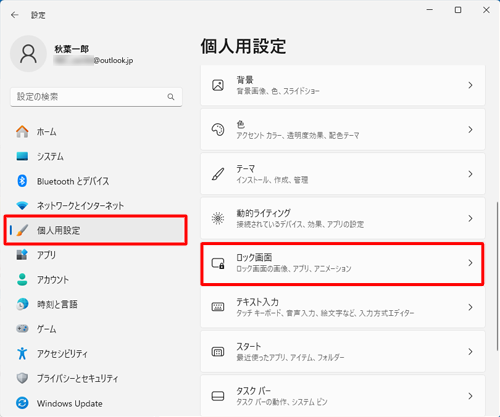
Task: Open タスク バー via its chevron
Action: click(470, 396)
